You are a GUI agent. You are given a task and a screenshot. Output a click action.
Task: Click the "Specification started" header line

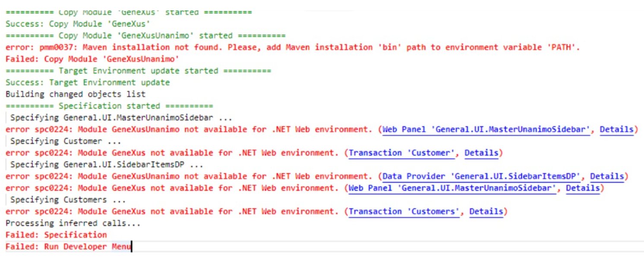coord(109,106)
